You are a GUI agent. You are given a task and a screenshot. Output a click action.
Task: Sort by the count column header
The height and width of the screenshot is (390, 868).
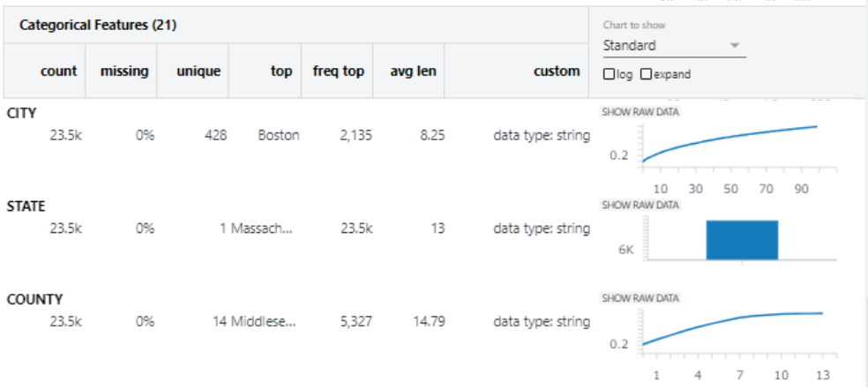(59, 71)
